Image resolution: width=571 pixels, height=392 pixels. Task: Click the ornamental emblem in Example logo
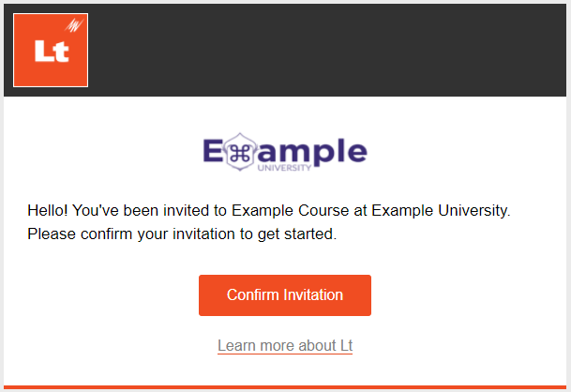[240, 152]
